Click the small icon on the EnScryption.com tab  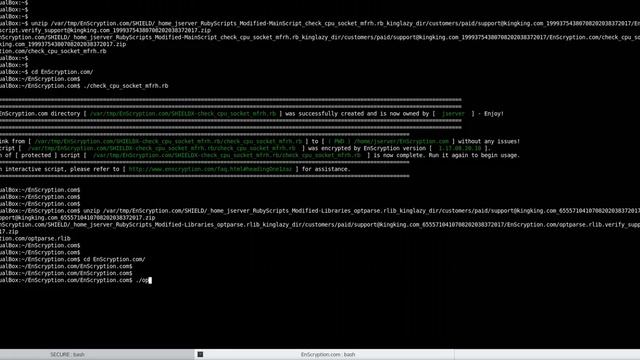[200, 354]
